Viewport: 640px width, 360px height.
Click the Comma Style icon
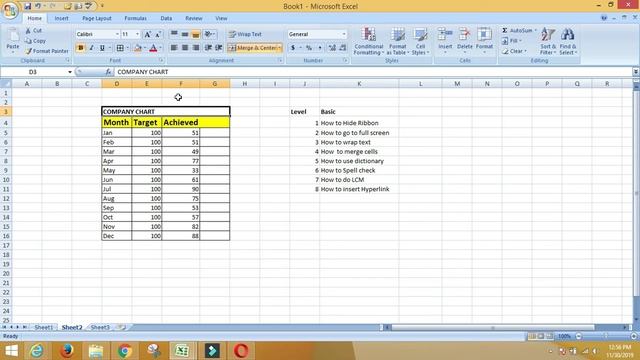click(320, 48)
